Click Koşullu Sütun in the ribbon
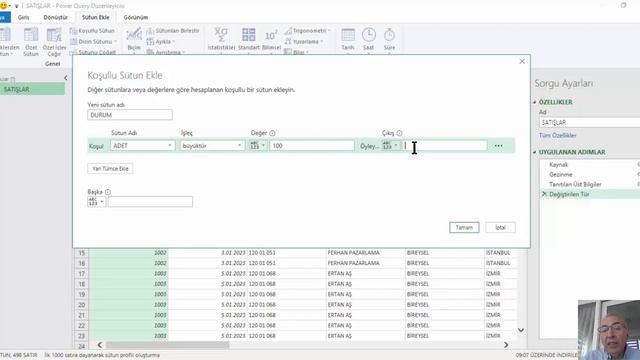The image size is (640, 360). (93, 31)
